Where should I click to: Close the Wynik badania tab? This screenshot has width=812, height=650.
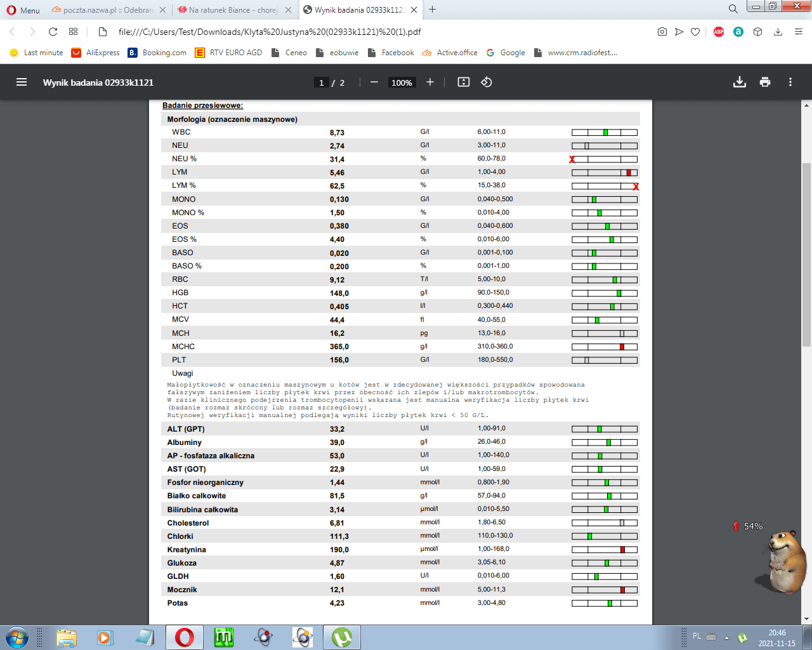point(414,10)
